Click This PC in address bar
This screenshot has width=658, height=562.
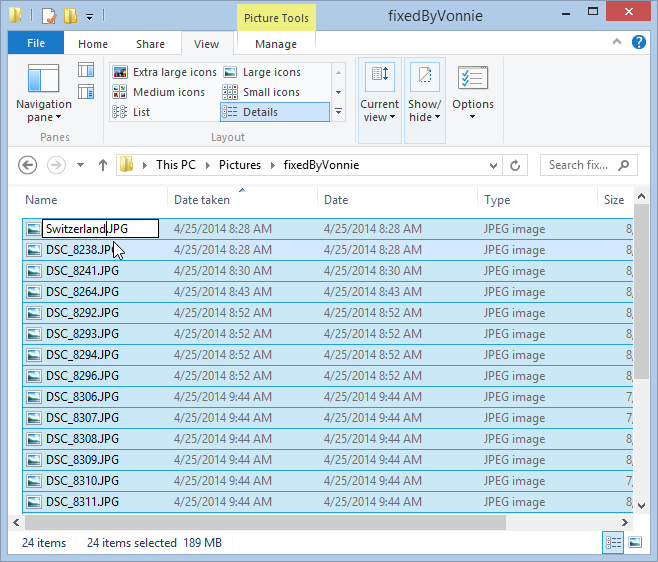(x=176, y=165)
